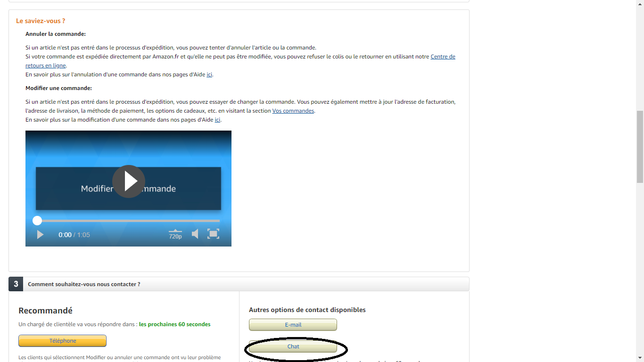Select the circled Chat contact button
The width and height of the screenshot is (644, 362).
pos(293,346)
